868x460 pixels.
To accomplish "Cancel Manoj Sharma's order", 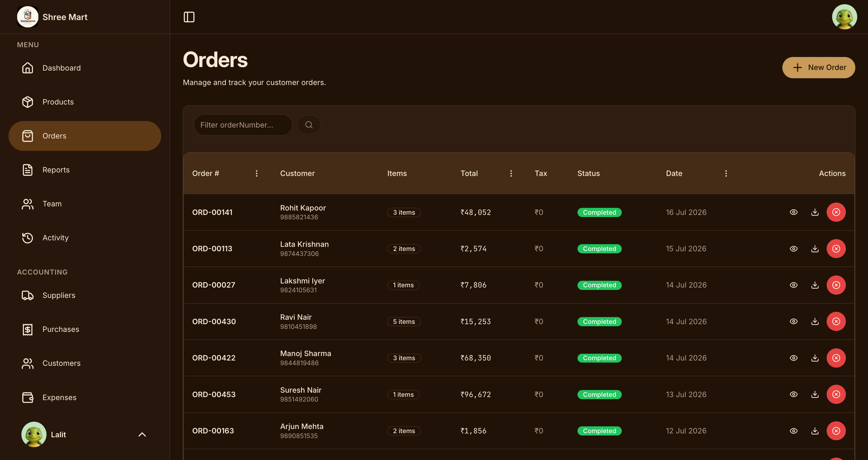I will [x=836, y=358].
